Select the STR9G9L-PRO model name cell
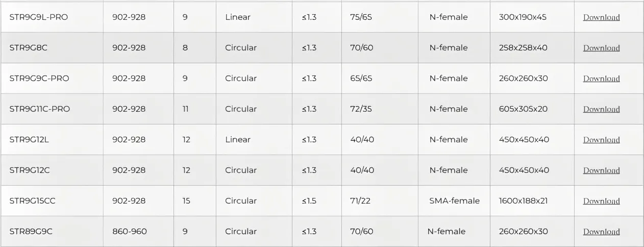This screenshot has width=644, height=247. point(39,17)
